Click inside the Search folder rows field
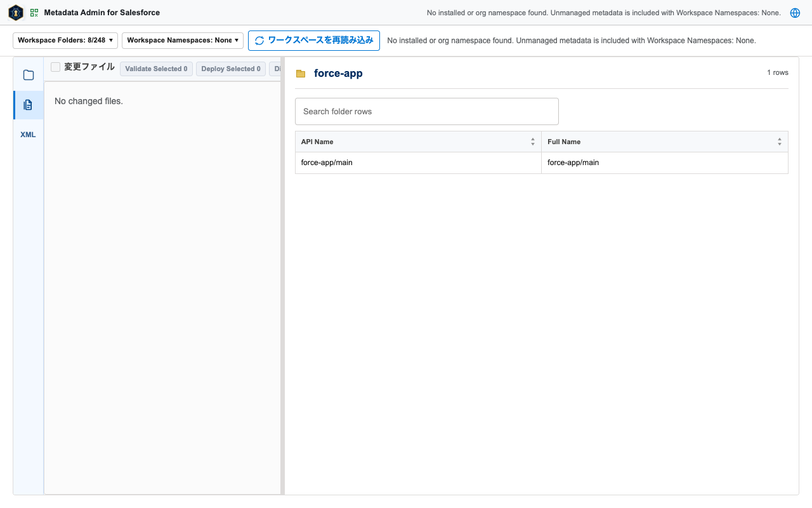812x508 pixels. 427,111
